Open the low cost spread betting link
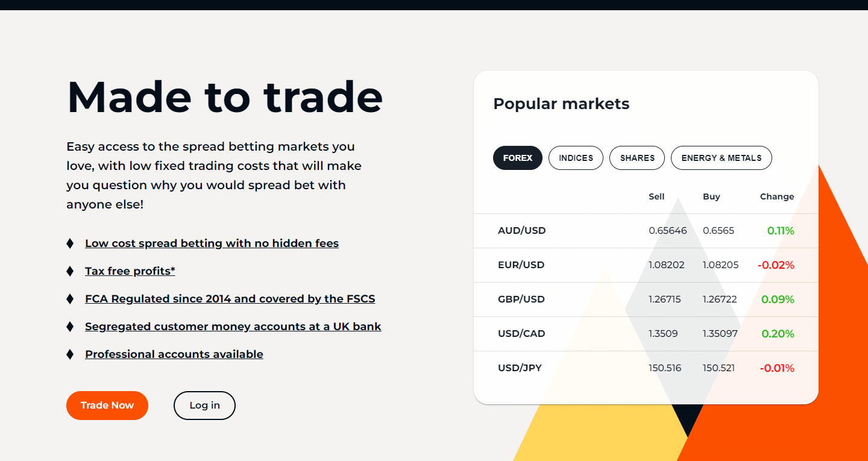 [x=212, y=243]
